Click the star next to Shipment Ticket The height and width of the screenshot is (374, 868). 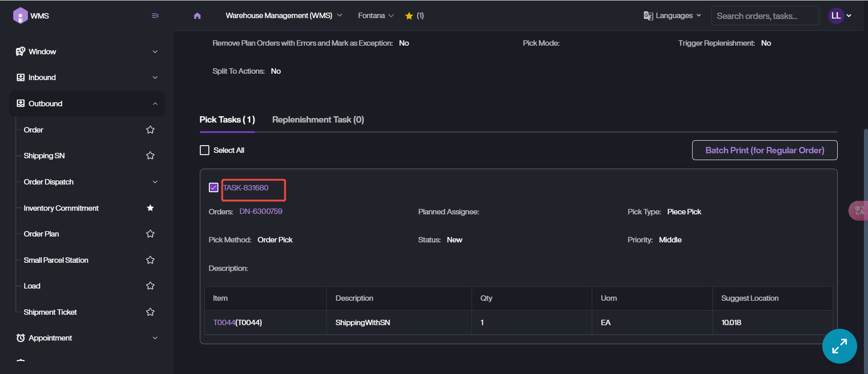(151, 312)
